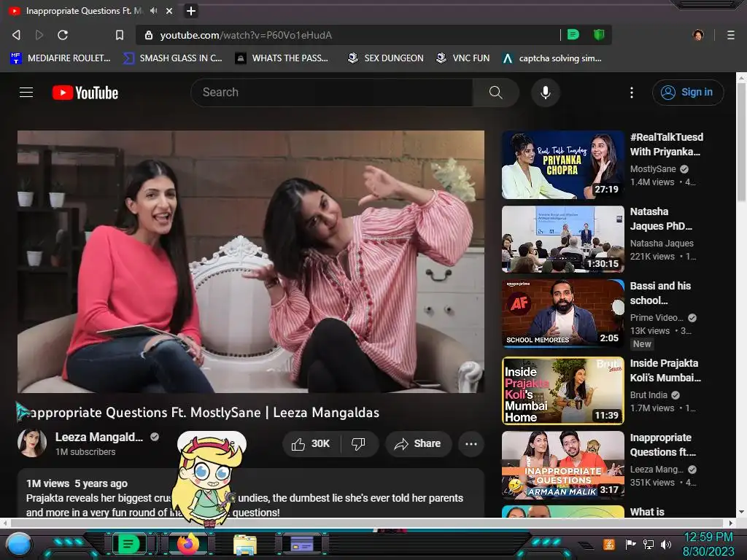
Task: Open Firefox from the taskbar
Action: [x=188, y=544]
